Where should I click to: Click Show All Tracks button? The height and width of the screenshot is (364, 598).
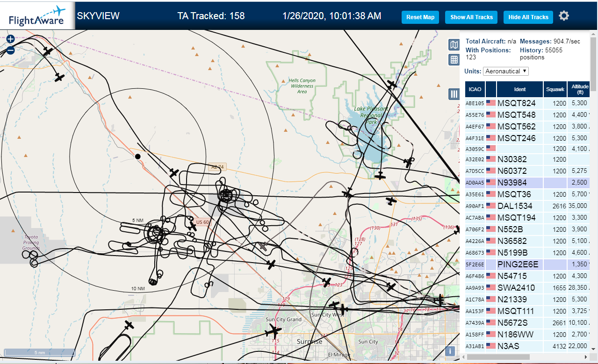tap(471, 17)
